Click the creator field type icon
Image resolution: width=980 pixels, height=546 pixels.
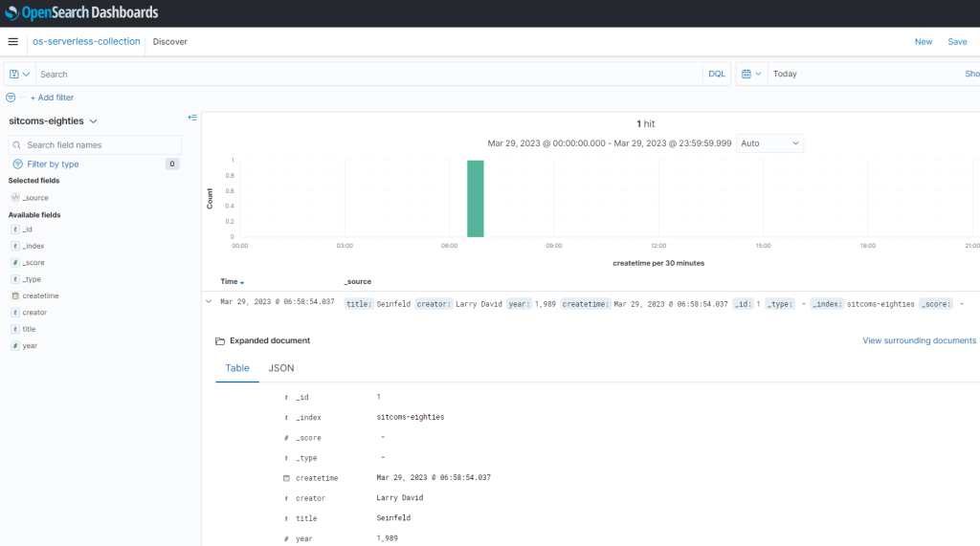coord(15,313)
